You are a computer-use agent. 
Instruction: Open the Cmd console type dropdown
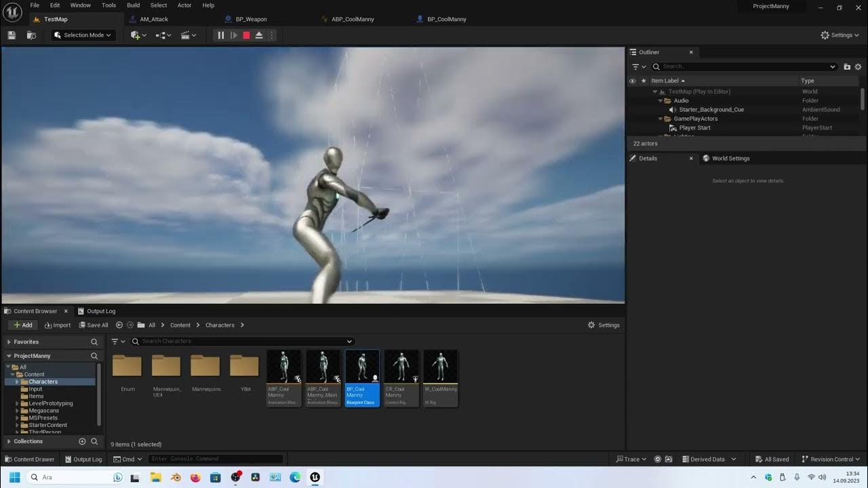pos(128,460)
